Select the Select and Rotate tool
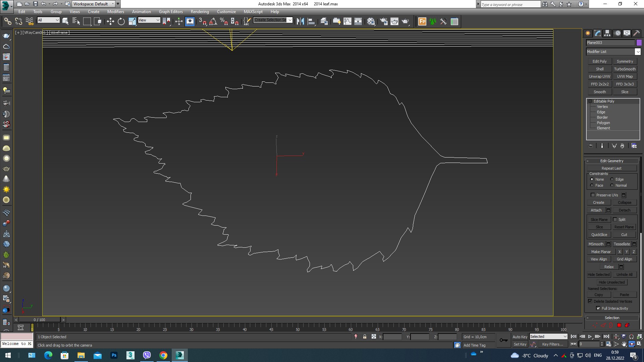The image size is (644, 362). coord(121,21)
